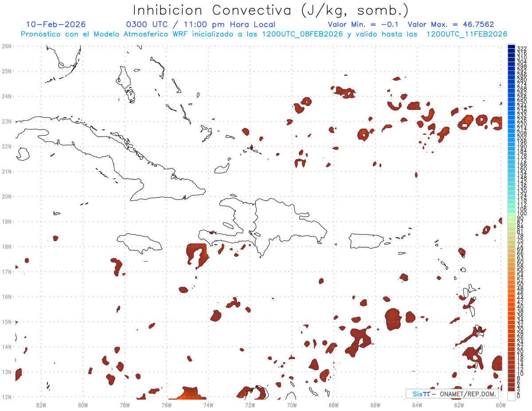Click the '21N' latitude label
Image resolution: width=532 pixels, height=411 pixels.
(6, 171)
